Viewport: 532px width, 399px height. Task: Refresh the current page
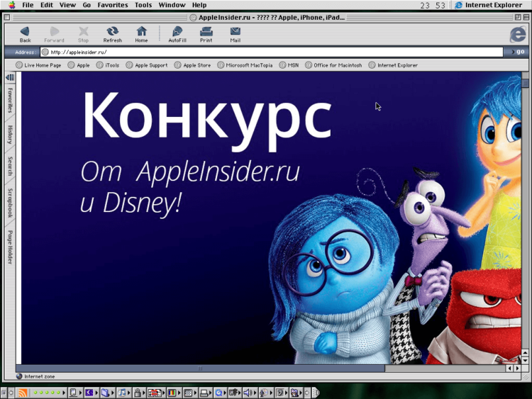112,35
